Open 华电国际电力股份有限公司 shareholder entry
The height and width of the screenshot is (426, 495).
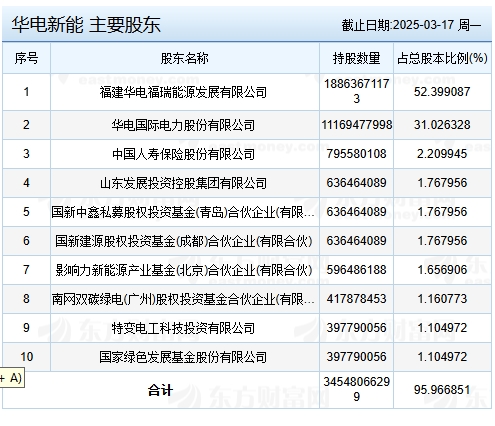pyautogui.click(x=183, y=125)
